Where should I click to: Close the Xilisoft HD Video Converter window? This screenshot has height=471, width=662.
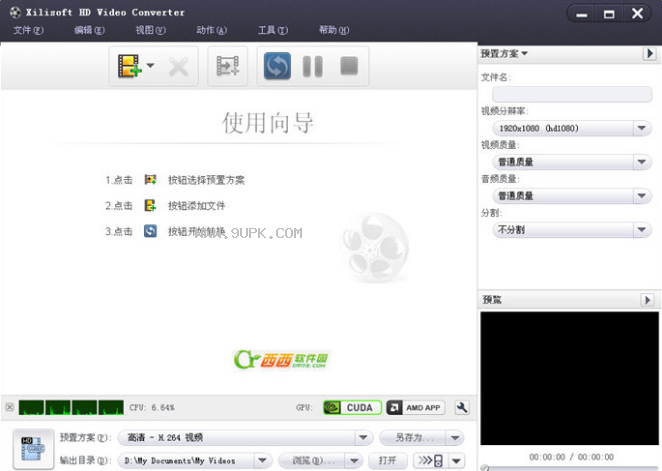point(637,14)
